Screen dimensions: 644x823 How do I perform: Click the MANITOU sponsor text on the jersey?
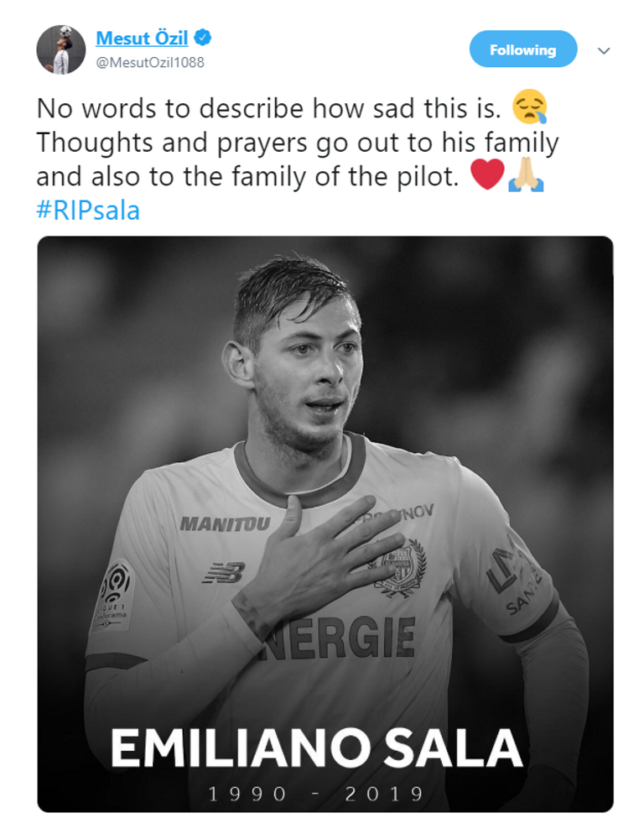[225, 524]
